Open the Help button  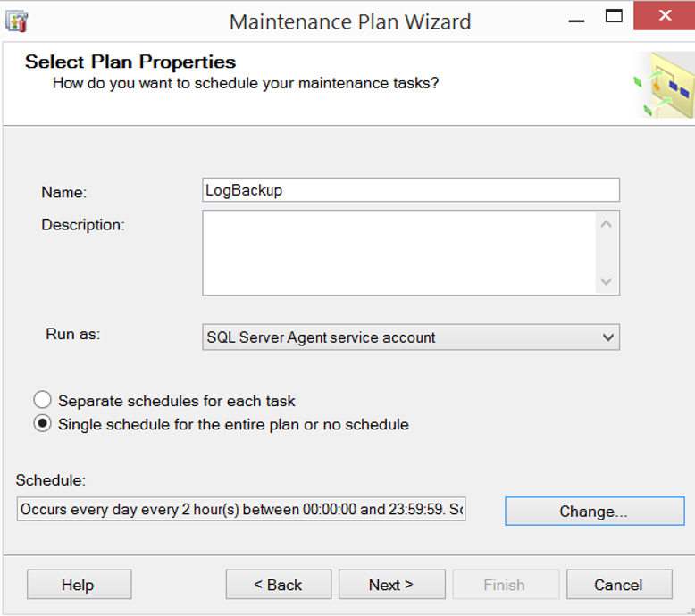[79, 585]
